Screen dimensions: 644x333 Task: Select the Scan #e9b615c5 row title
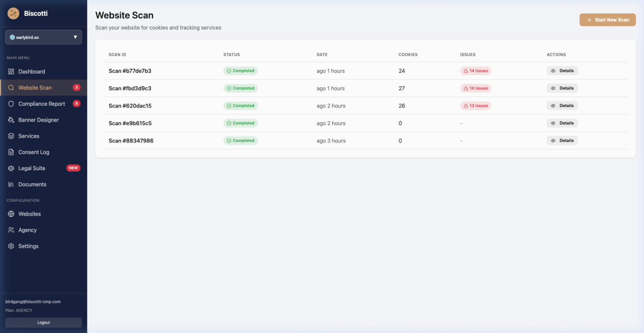click(x=130, y=123)
